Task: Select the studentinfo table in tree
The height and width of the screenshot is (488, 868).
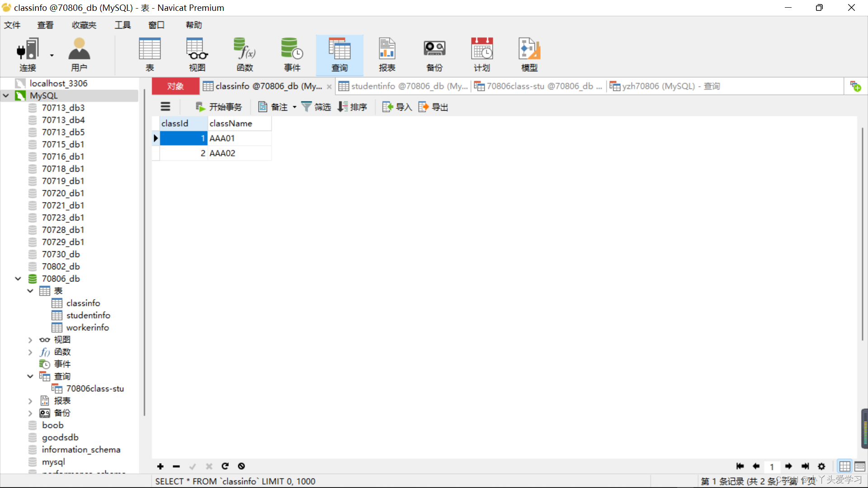Action: [x=88, y=315]
